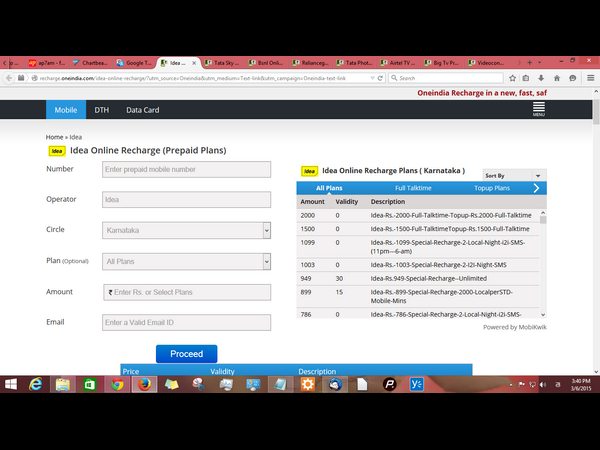The width and height of the screenshot is (600, 450).
Task: Select the Data Card tab
Action: [x=142, y=110]
